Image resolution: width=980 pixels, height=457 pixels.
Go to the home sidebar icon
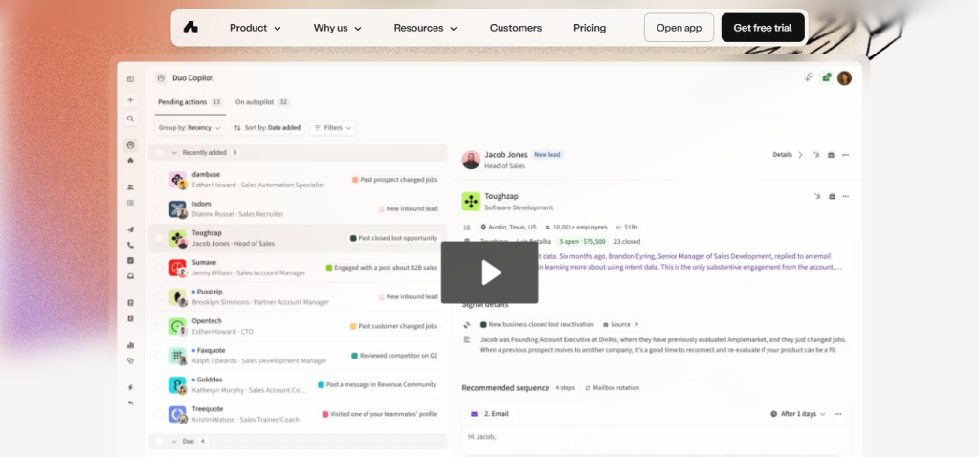(x=130, y=161)
